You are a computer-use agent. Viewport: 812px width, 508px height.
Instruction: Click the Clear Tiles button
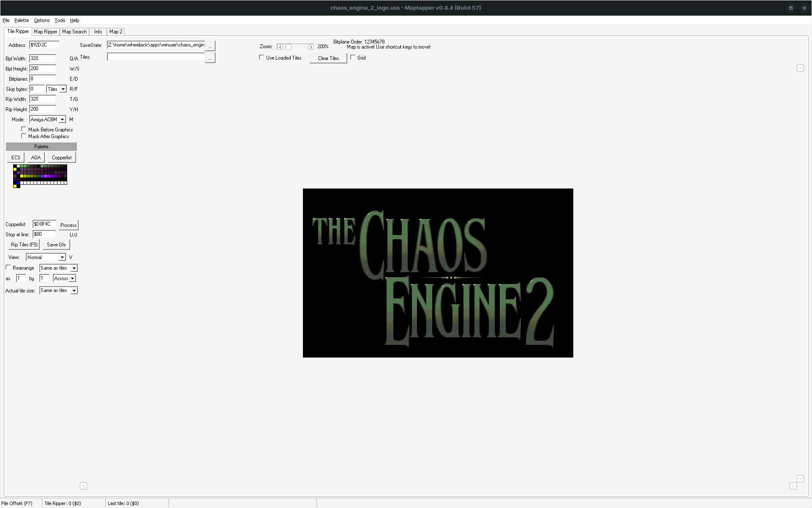pos(328,58)
